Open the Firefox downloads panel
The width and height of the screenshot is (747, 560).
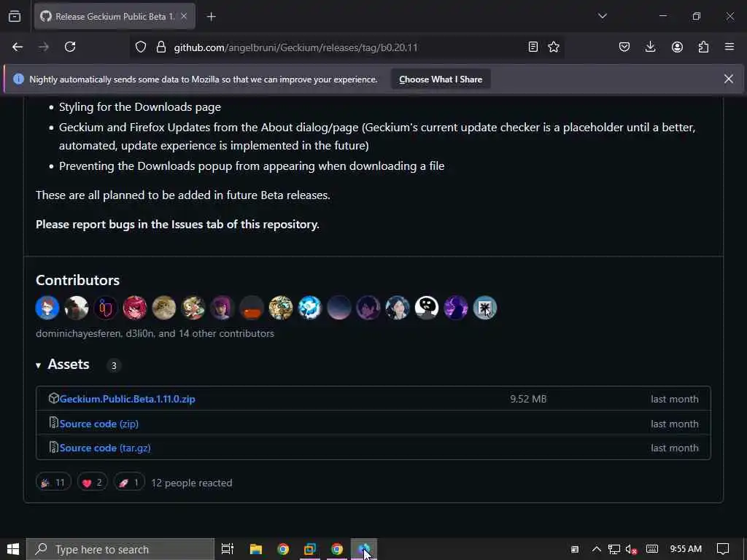click(650, 47)
